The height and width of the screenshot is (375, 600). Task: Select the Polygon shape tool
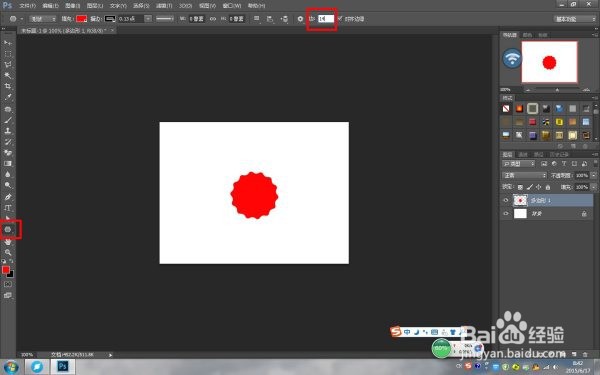pos(8,230)
